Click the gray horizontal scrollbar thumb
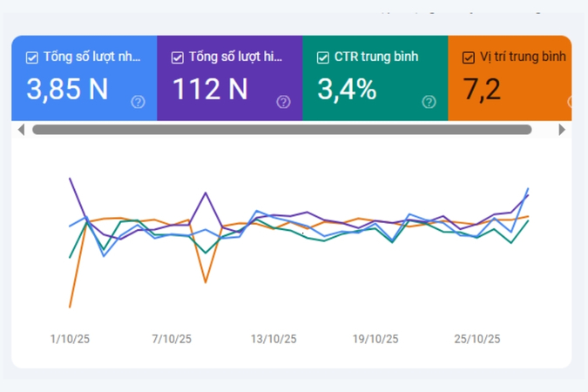Screen dimensions: 588x392 coord(282,130)
